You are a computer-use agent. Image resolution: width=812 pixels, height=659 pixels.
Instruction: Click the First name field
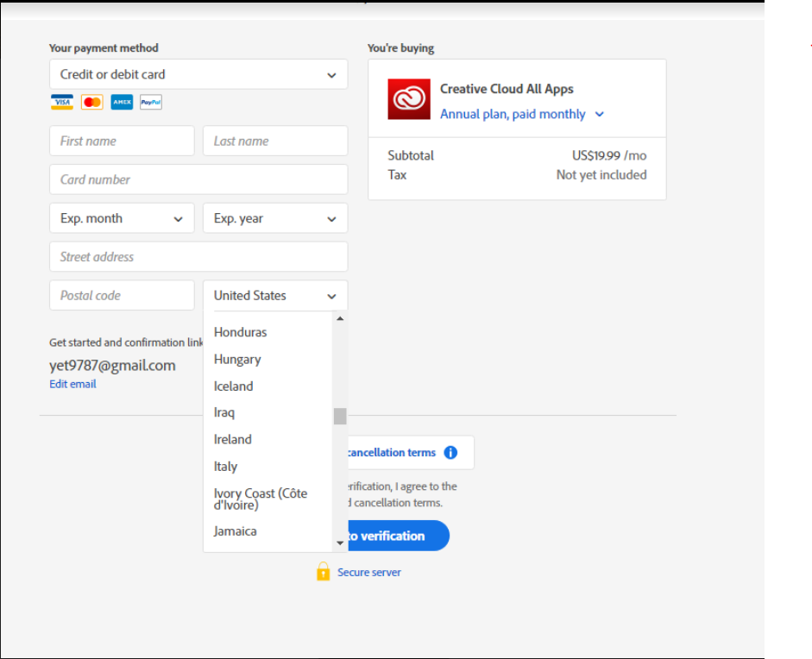pos(122,141)
